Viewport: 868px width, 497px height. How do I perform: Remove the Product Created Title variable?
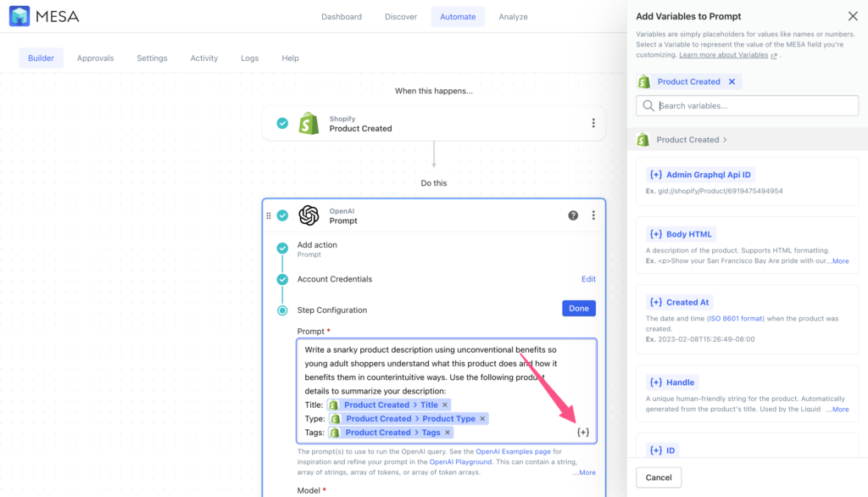pos(444,405)
